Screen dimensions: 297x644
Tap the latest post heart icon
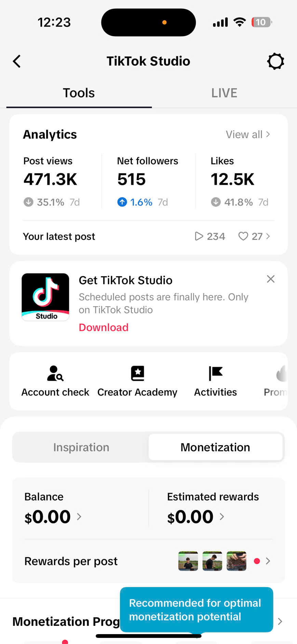[x=243, y=236]
